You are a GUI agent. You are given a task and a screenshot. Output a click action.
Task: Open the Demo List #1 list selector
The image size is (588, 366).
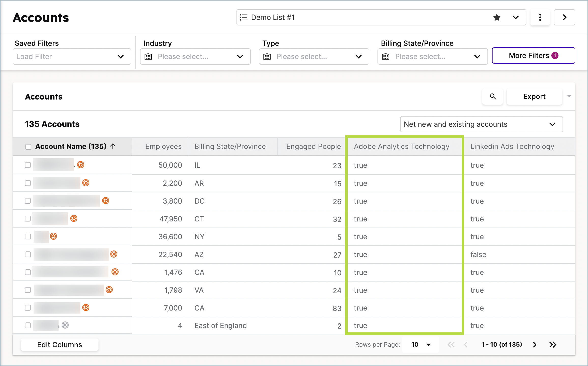pos(515,17)
